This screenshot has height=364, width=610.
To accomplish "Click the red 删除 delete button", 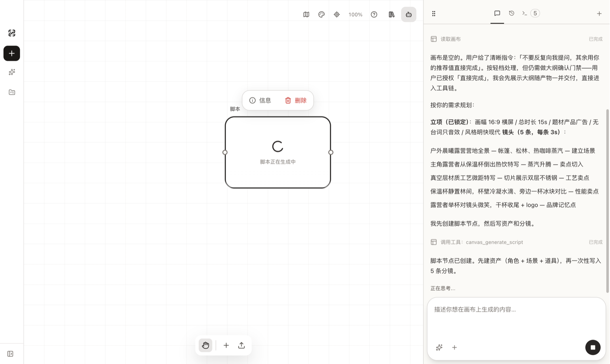I will (x=296, y=100).
